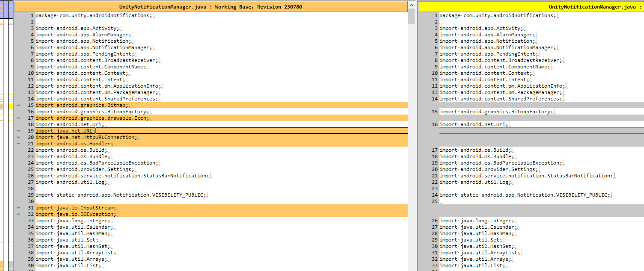
Task: Click right pane 'import android.net.Uri;' line 16
Action: [x=474, y=124]
